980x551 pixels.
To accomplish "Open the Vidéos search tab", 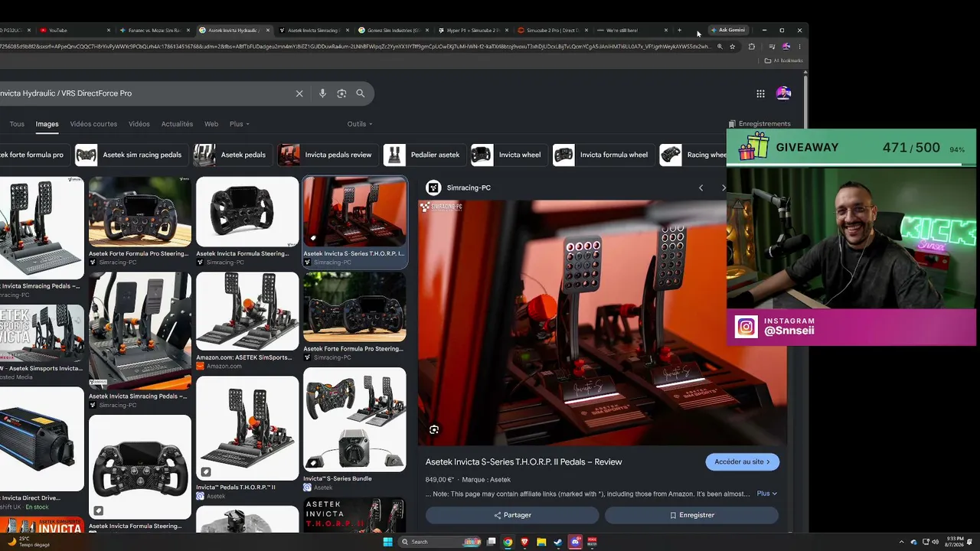I will click(x=139, y=124).
